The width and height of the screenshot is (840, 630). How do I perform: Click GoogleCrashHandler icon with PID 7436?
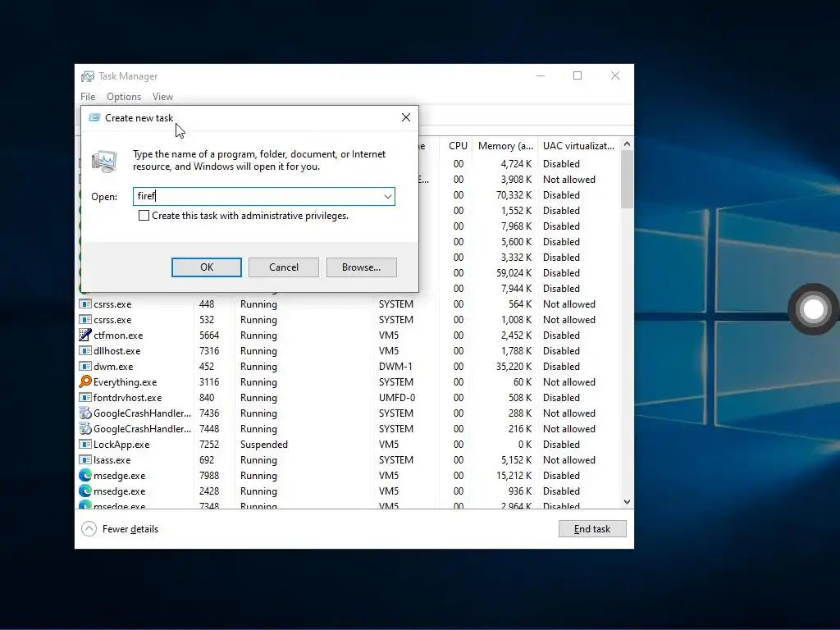point(85,413)
